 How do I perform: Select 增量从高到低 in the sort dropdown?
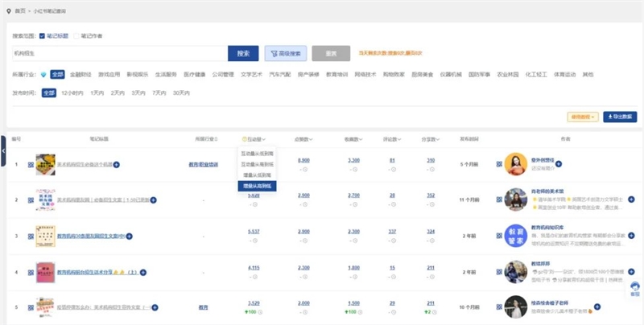(x=258, y=185)
